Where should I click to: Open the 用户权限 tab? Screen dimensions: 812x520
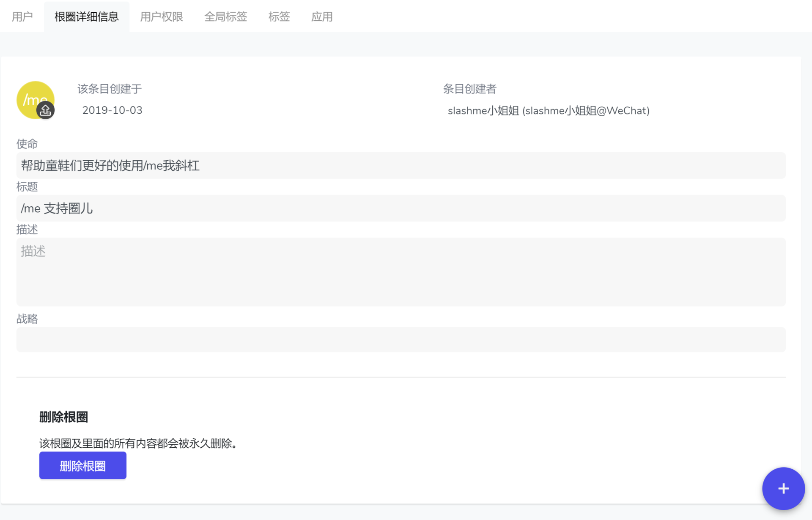(162, 17)
